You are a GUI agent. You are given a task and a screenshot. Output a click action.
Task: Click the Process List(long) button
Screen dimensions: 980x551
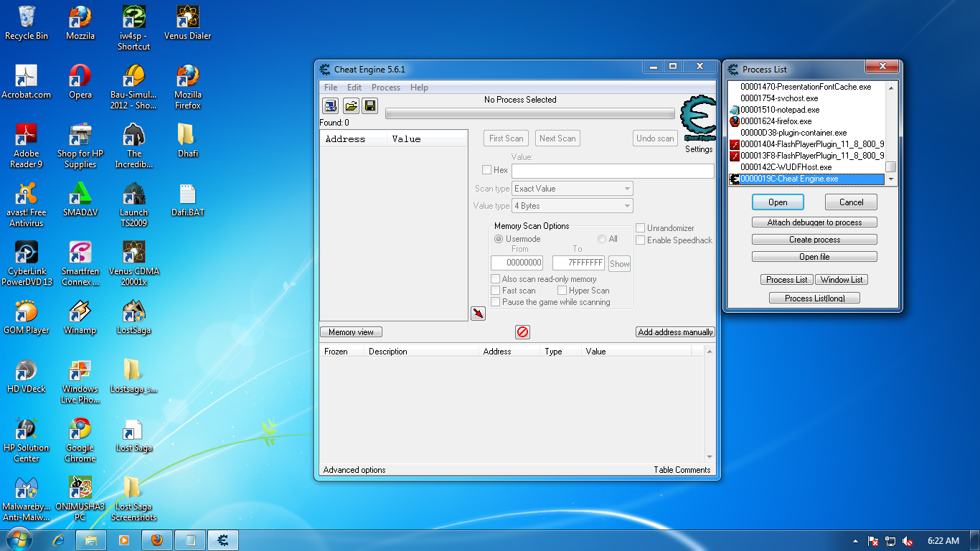[814, 298]
